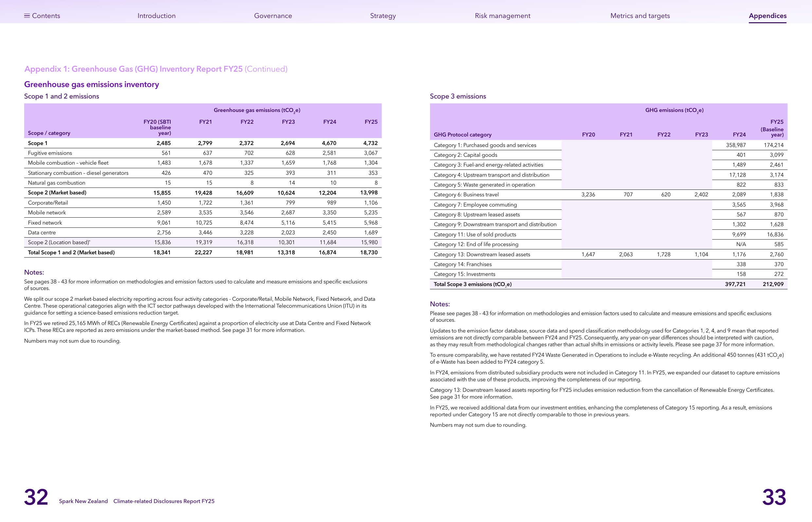Click the left-side 'Notes:' heading under Scope 1 and 2
This screenshot has height=522, width=812.
[x=34, y=273]
